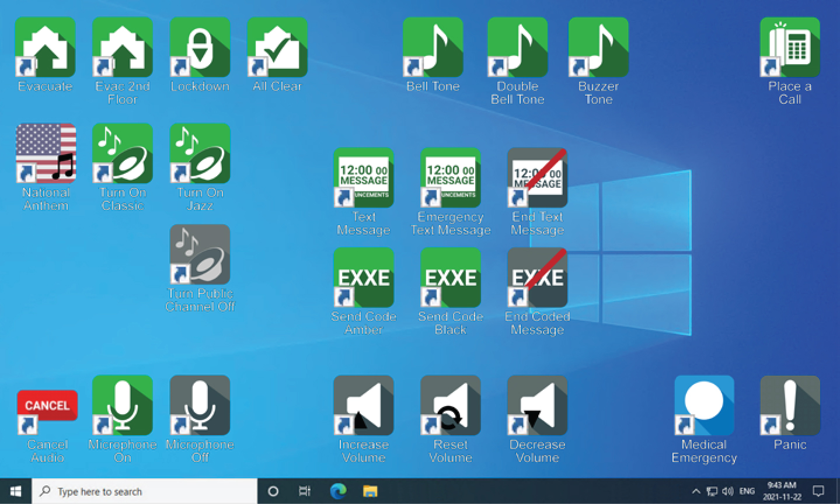Select the Lockdown padlock icon

(x=200, y=47)
